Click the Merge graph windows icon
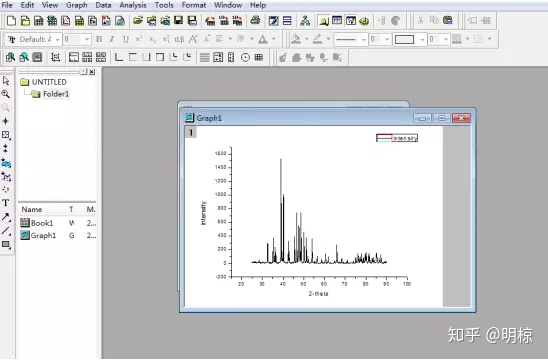 click(x=101, y=57)
